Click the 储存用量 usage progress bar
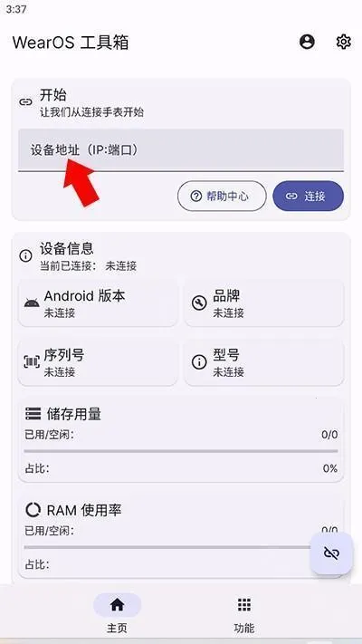Viewport: 362px width, 644px height. tap(181, 451)
